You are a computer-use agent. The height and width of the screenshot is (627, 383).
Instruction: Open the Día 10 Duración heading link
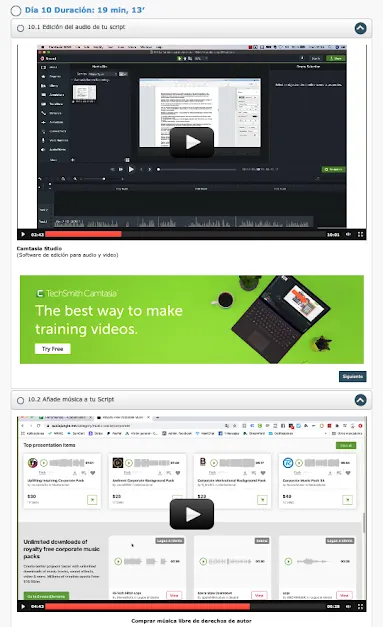click(x=85, y=10)
